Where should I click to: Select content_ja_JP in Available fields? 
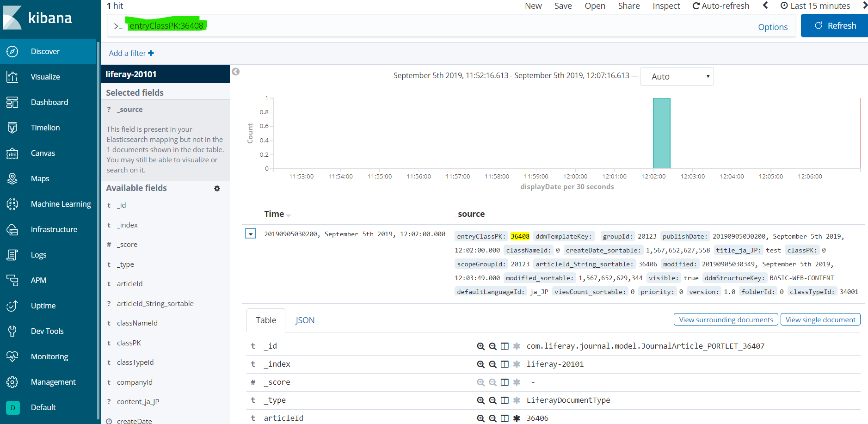[138, 402]
